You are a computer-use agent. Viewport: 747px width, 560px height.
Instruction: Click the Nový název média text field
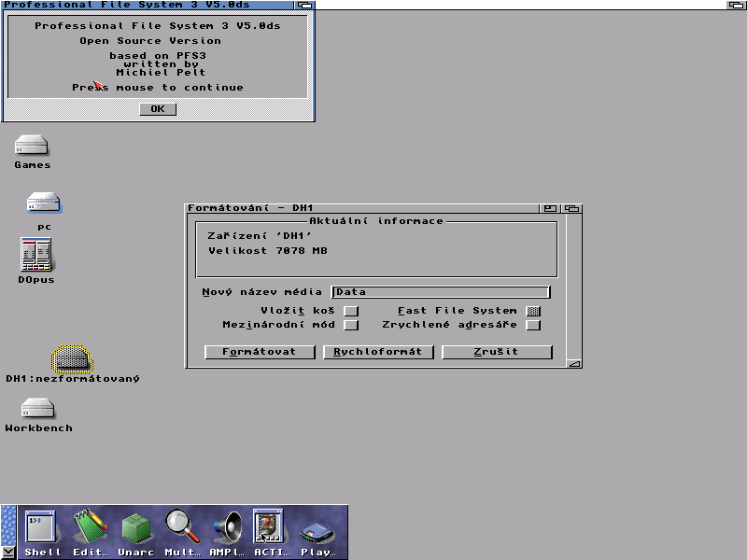tap(441, 292)
